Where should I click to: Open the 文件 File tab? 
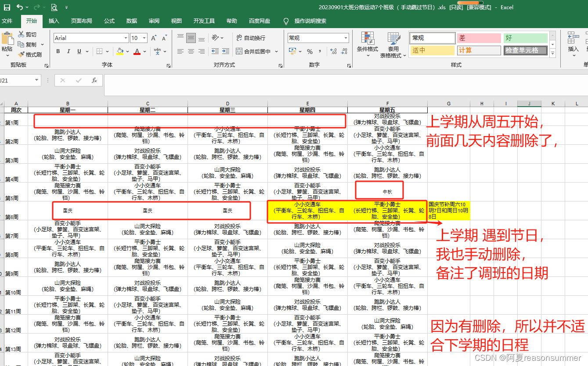click(7, 21)
